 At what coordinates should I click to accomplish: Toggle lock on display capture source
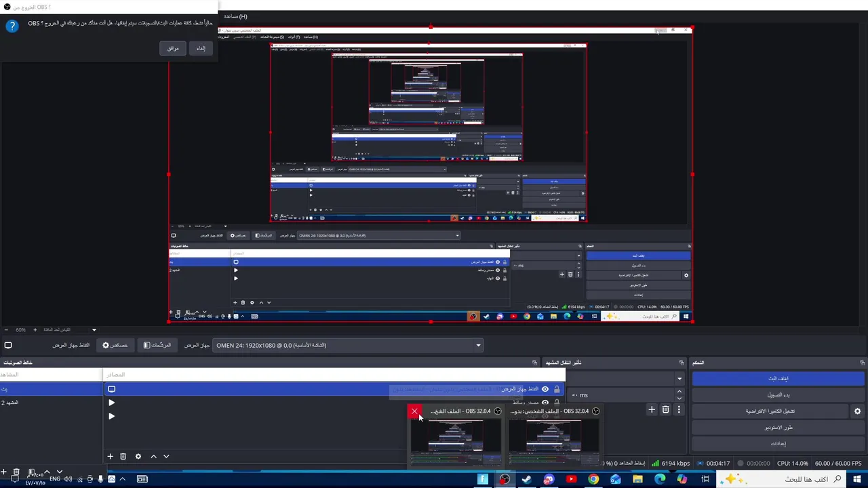pos(557,389)
